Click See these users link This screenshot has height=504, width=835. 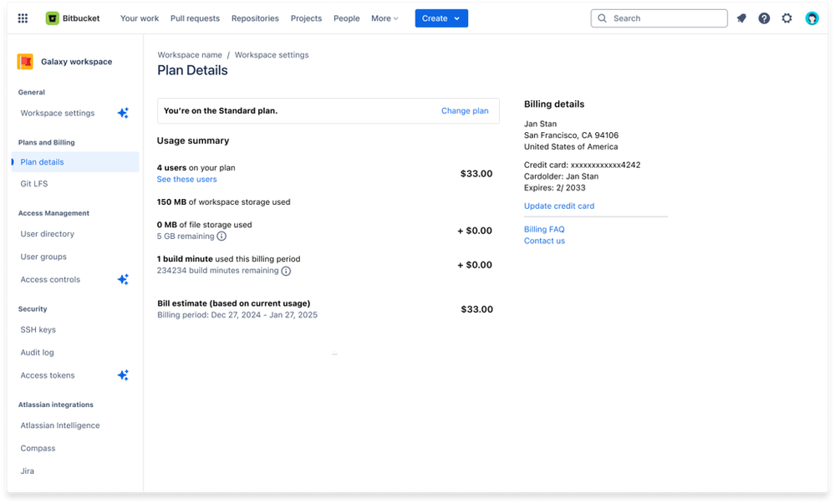[187, 179]
